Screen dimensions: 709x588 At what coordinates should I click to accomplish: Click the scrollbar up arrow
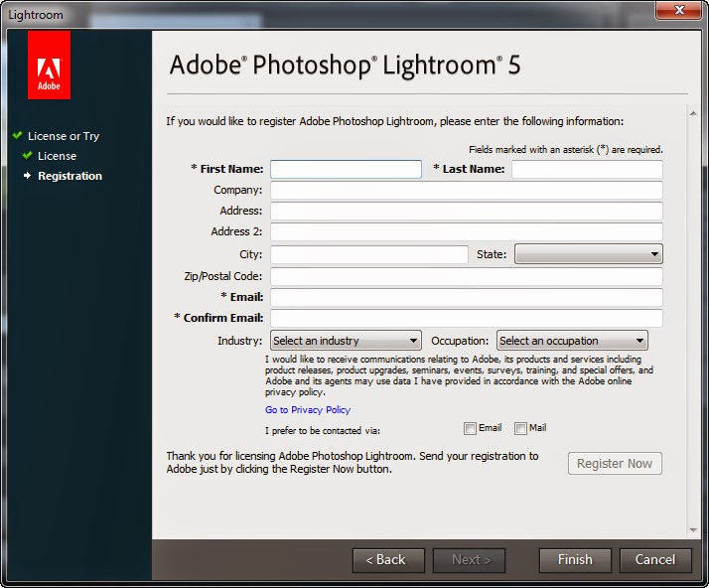(693, 113)
